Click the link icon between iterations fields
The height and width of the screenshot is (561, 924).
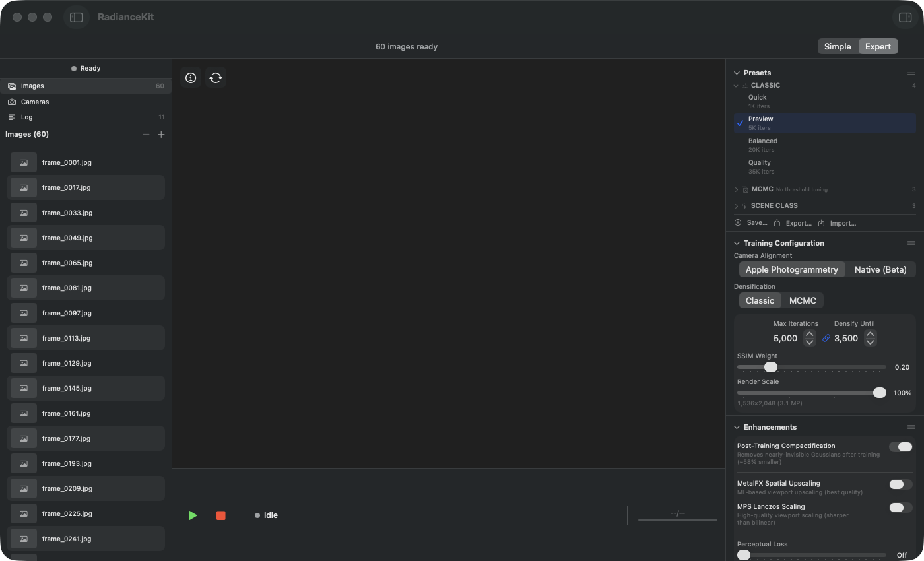point(826,338)
